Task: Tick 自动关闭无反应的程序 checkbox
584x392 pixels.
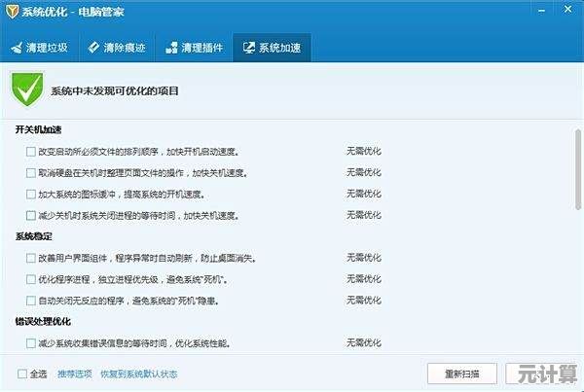Action: (30, 301)
